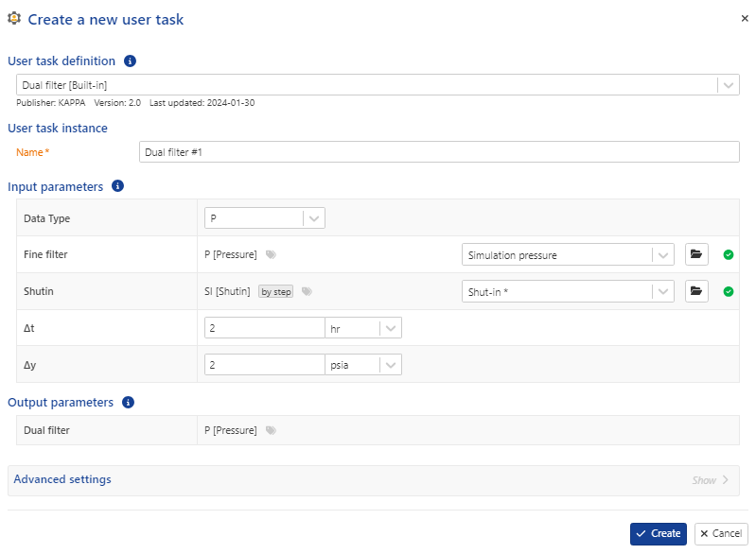Screen dimensions: 756x554
Task: Click the tag icon in Shutin row
Action: click(307, 291)
